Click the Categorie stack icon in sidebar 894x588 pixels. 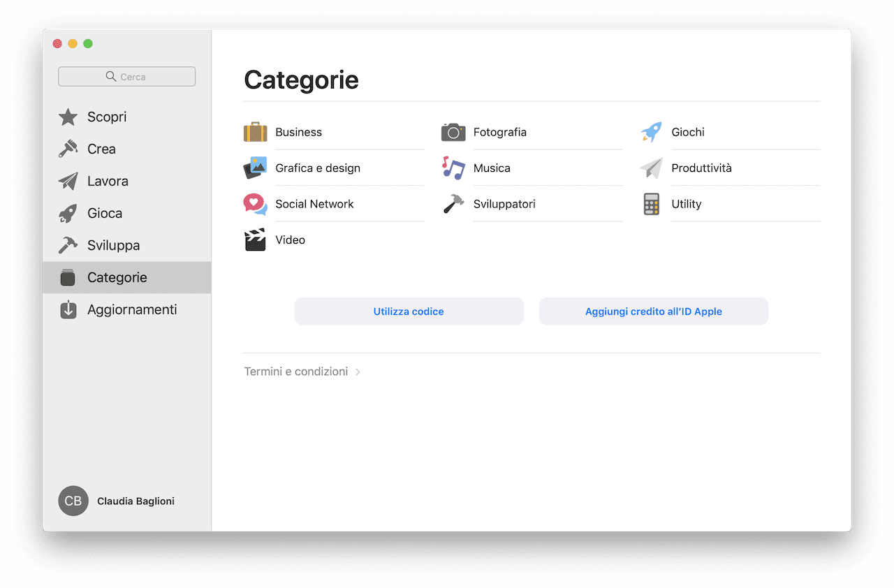click(x=68, y=277)
